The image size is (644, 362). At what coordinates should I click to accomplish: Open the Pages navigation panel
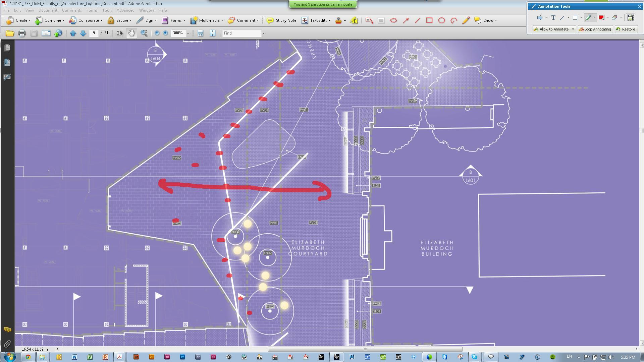coord(7,48)
